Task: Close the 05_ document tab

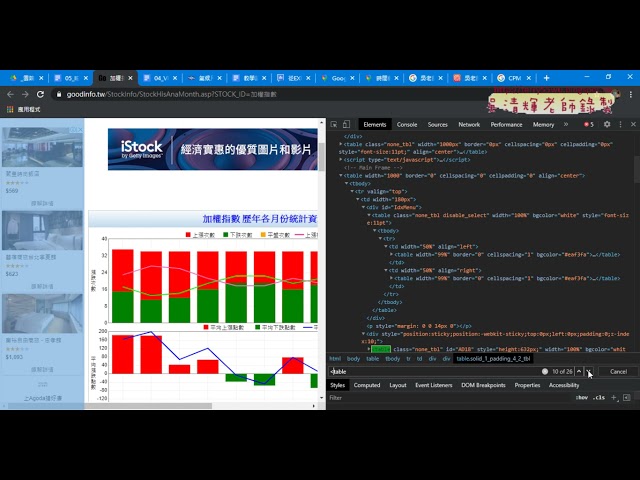Action: (x=86, y=78)
